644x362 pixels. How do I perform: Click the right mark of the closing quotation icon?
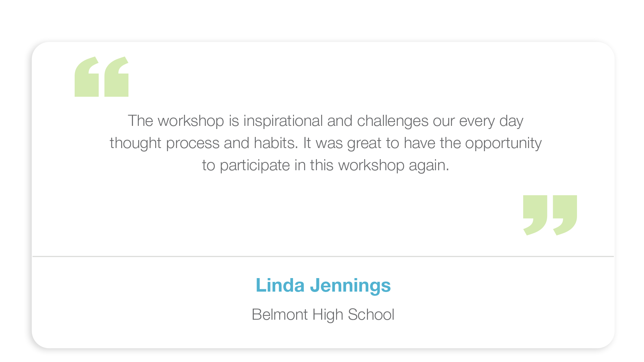565,212
